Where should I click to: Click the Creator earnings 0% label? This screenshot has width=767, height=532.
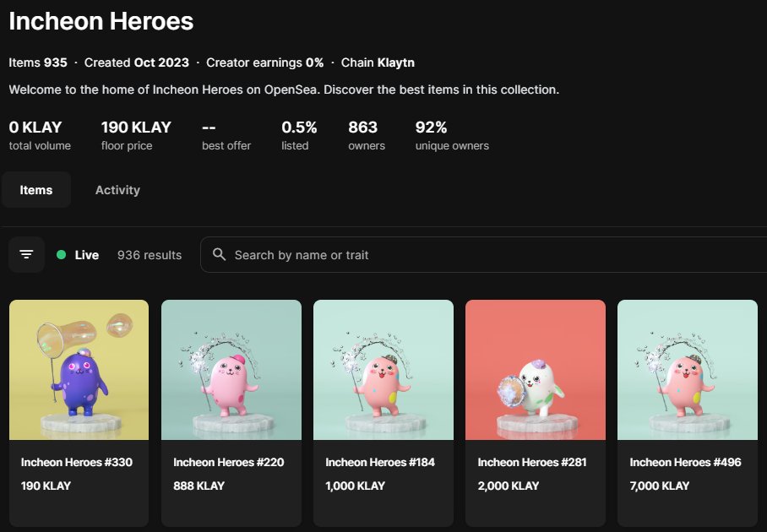click(264, 62)
